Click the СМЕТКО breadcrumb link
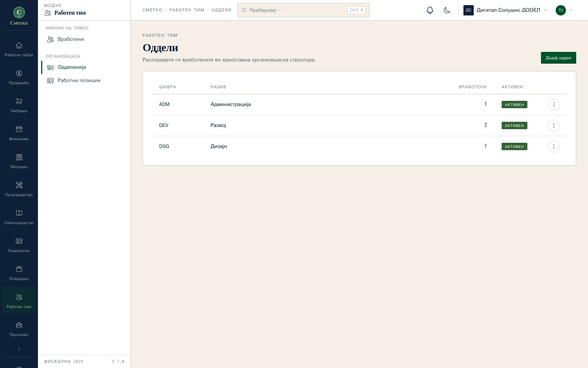 click(x=152, y=10)
